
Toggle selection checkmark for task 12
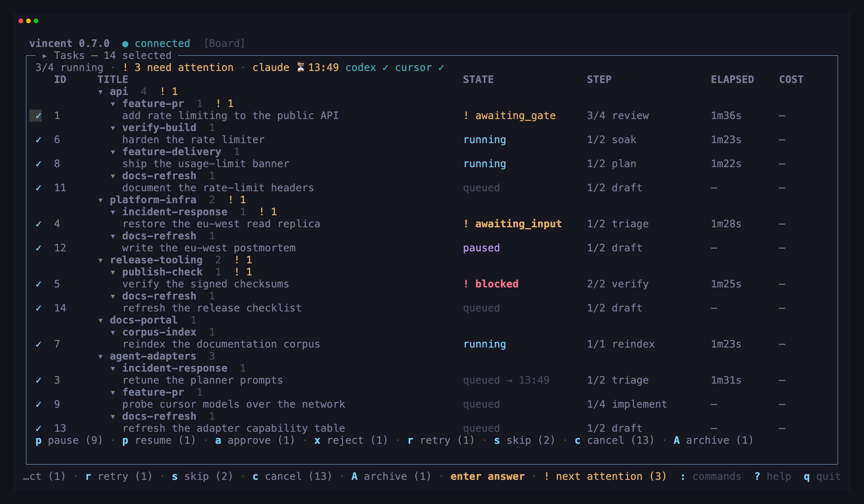coord(38,248)
